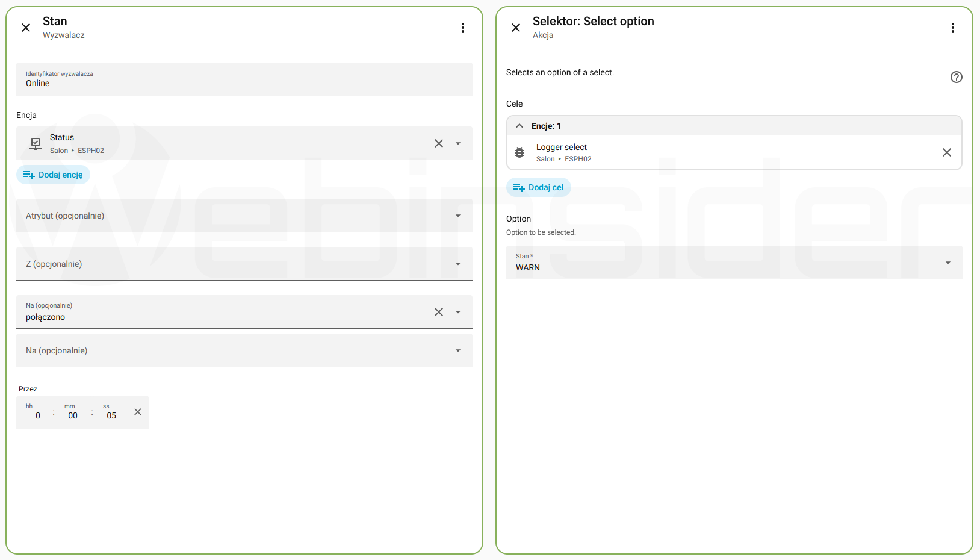980x560 pixels.
Task: Close the Stan trigger dialog
Action: (x=26, y=28)
